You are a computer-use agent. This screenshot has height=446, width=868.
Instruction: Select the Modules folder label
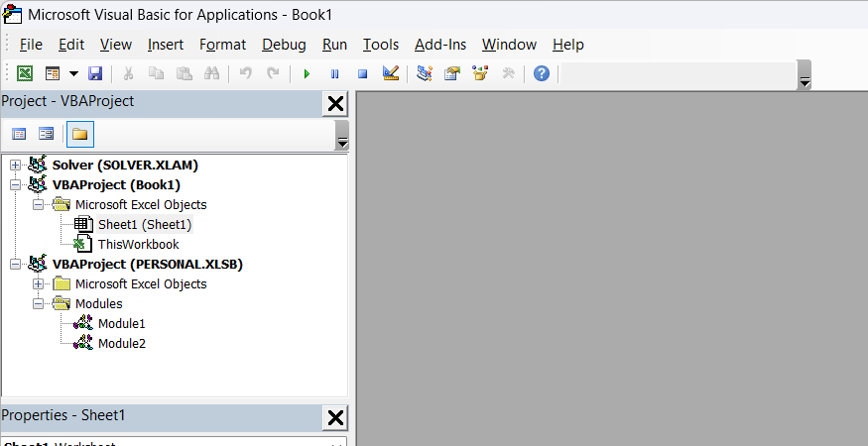pos(98,304)
